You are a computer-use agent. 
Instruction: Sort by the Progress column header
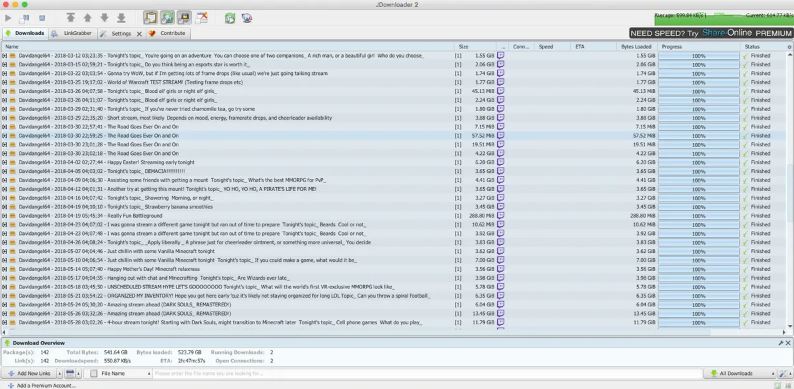(x=699, y=47)
